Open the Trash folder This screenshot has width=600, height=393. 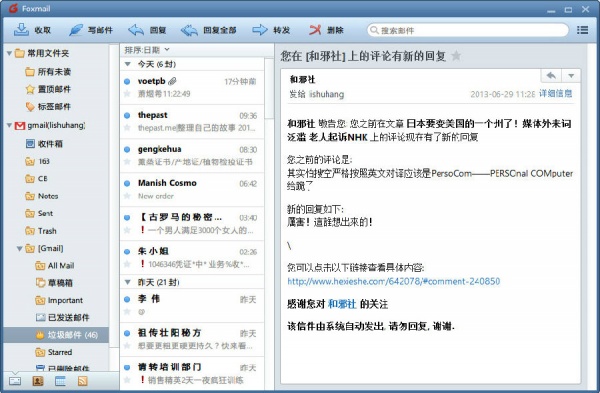coord(41,231)
